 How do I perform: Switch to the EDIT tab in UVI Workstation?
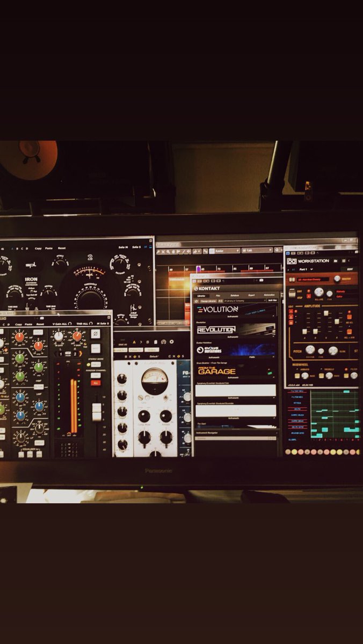[x=350, y=269]
